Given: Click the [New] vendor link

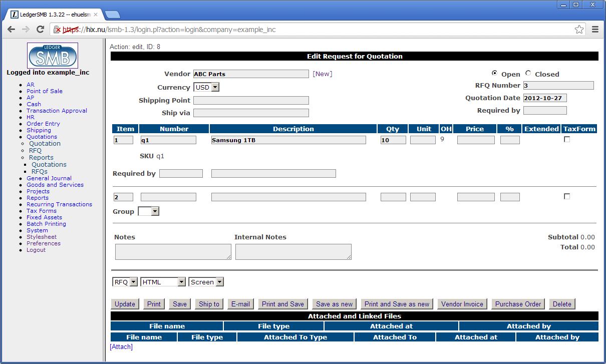Looking at the screenshot, I should coord(323,74).
